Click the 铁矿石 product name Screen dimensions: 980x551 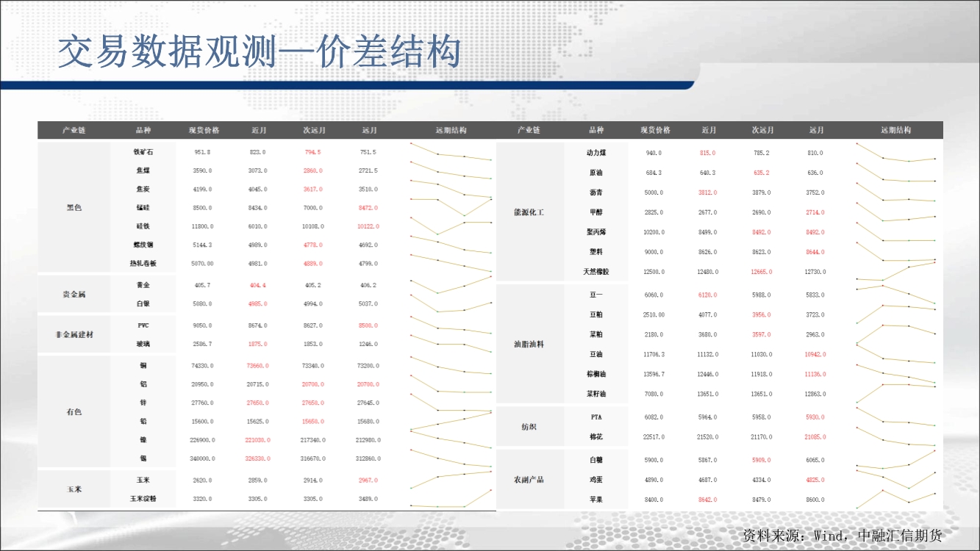tap(143, 152)
